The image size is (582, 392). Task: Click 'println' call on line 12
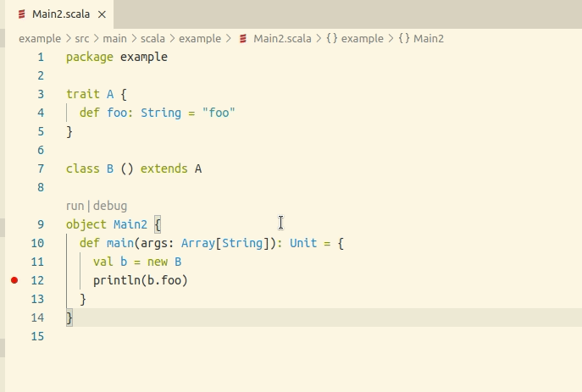[117, 280]
